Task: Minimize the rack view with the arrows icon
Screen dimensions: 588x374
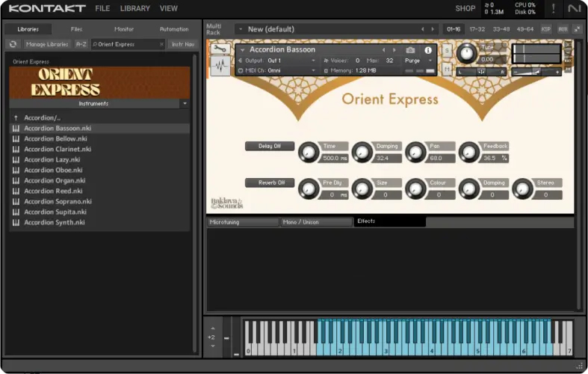Action: 578,29
